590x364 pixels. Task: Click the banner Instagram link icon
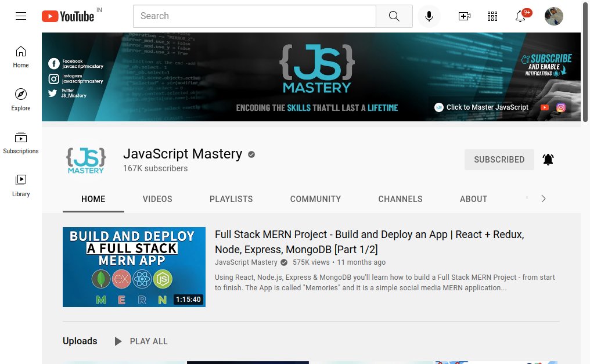pyautogui.click(x=560, y=107)
